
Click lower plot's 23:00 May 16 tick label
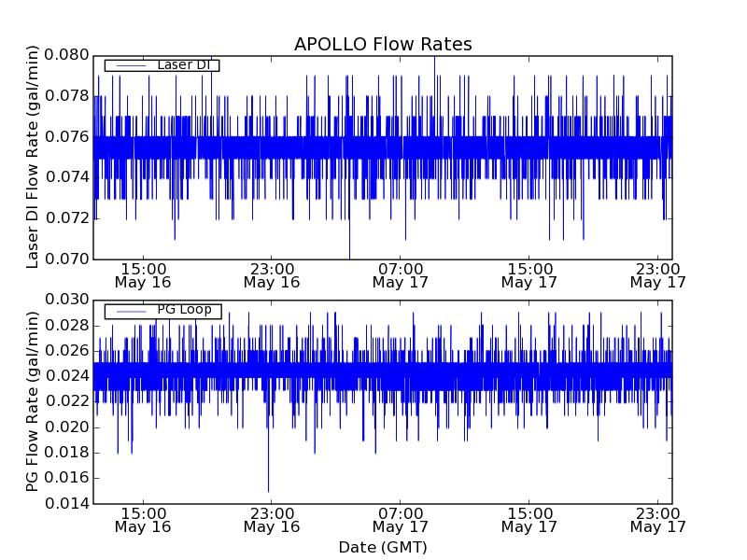(272, 519)
